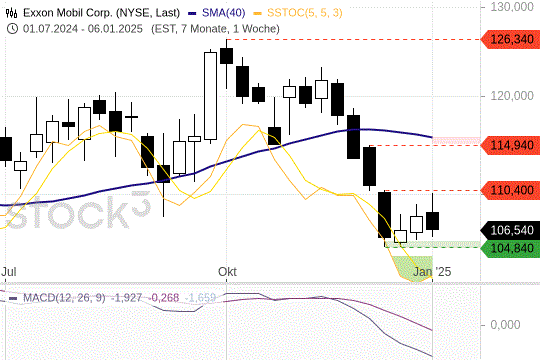
Task: Click the 114,940 red price tag
Action: 510,145
